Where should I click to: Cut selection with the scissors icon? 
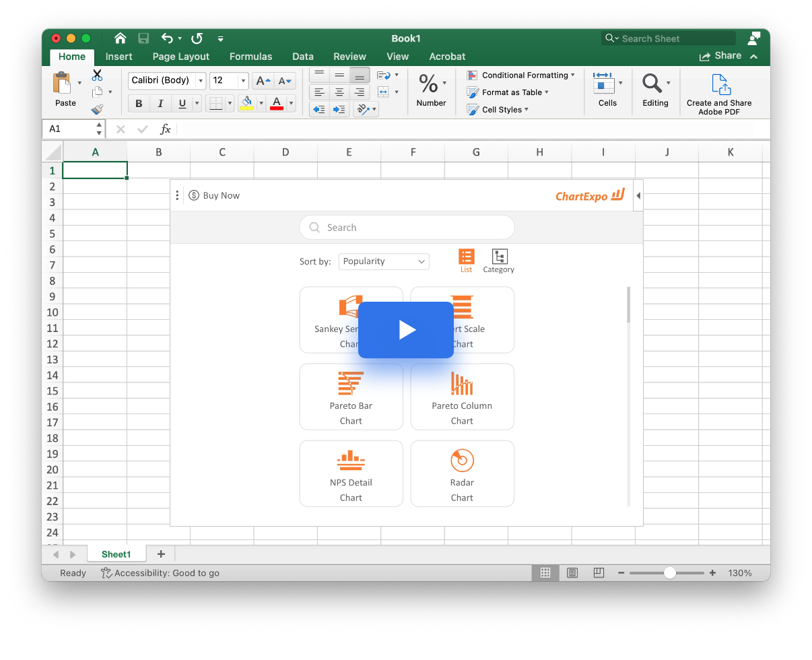[97, 75]
